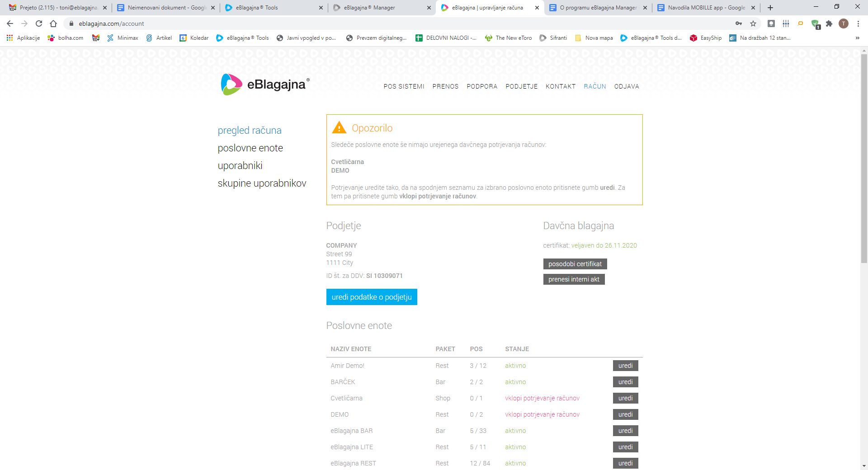Screen dimensions: 868x470
Task: Open the Na dražbah 12 stan bookmark
Action: [760, 38]
